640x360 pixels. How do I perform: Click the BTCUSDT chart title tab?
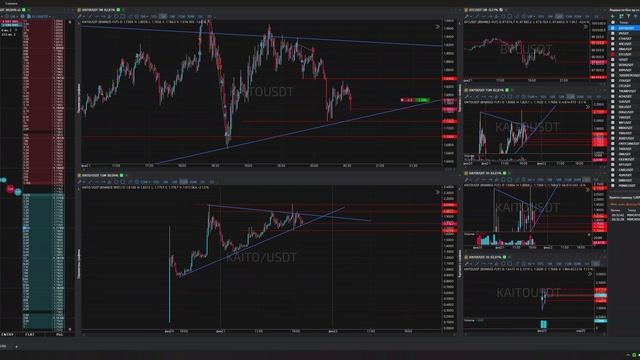[482, 10]
